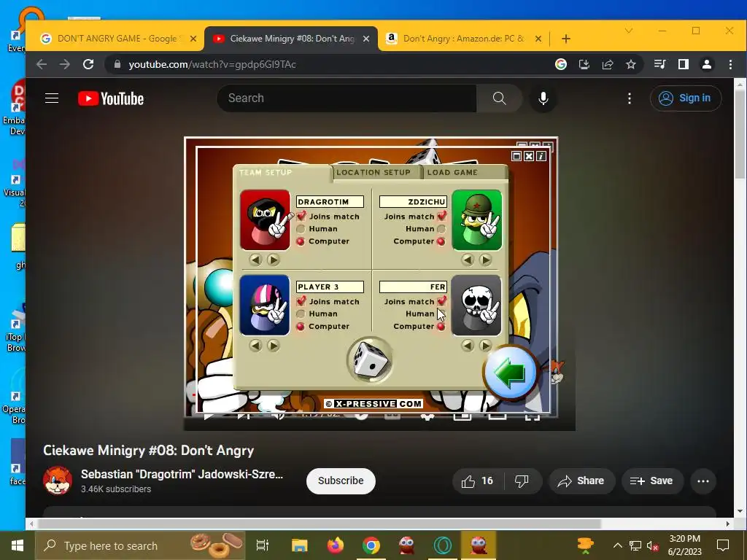This screenshot has height=560, width=747.
Task: Click the address bar URL
Action: click(x=212, y=64)
